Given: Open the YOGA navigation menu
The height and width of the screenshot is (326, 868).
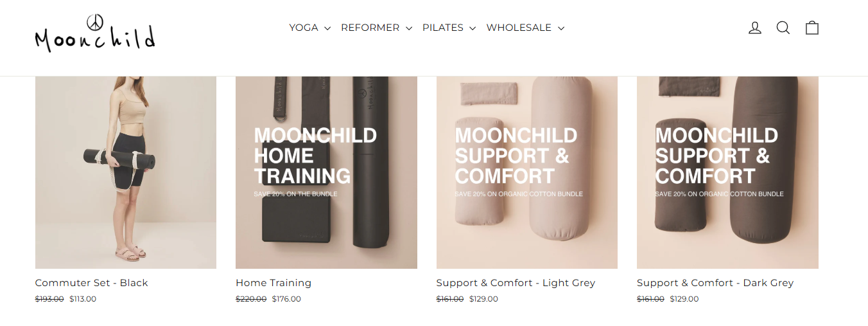Looking at the screenshot, I should click(304, 28).
